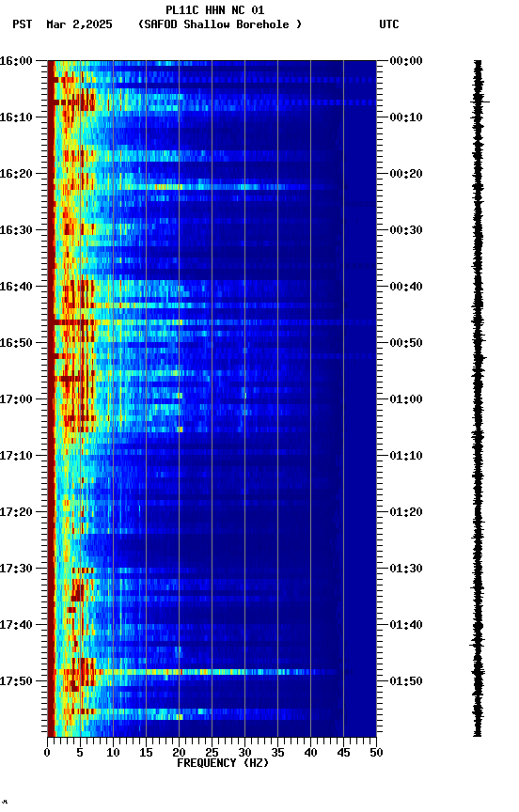Click the UTC time label '00:30'
This screenshot has width=519, height=812.
click(406, 230)
